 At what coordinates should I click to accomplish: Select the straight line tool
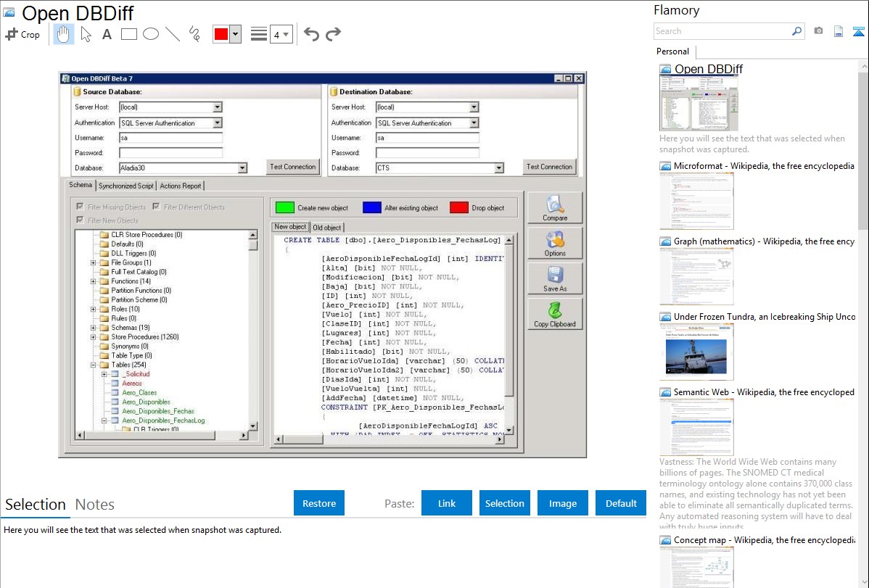173,34
